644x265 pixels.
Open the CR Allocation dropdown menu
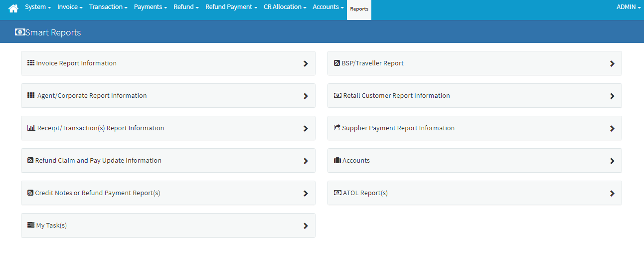click(285, 7)
